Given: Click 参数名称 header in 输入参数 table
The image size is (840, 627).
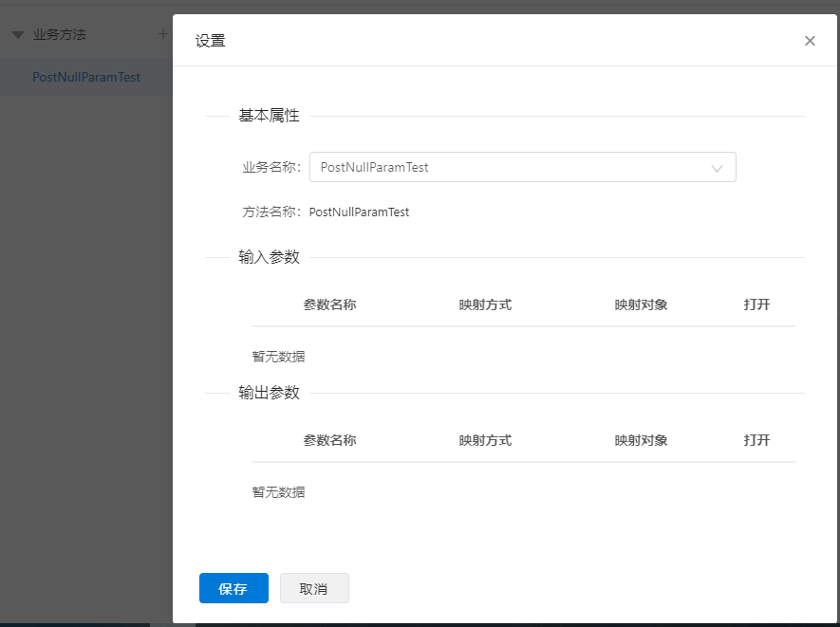Looking at the screenshot, I should tap(329, 304).
